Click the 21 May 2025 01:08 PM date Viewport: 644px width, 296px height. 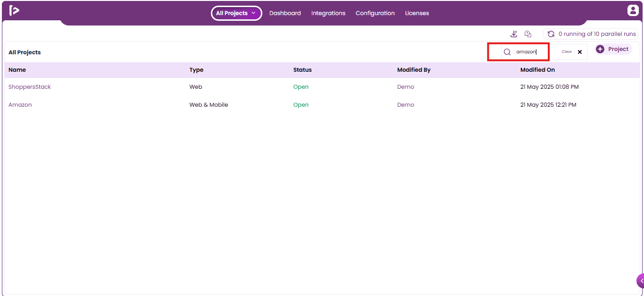(550, 87)
